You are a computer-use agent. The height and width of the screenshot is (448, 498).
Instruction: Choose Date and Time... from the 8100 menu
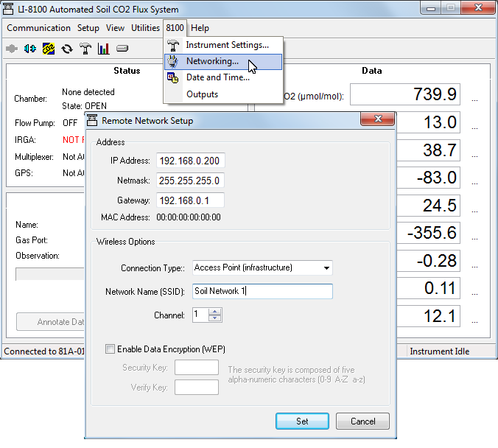223,77
